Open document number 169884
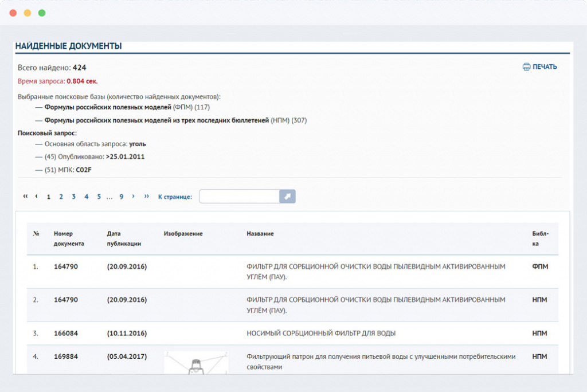The height and width of the screenshot is (392, 587). click(x=66, y=356)
